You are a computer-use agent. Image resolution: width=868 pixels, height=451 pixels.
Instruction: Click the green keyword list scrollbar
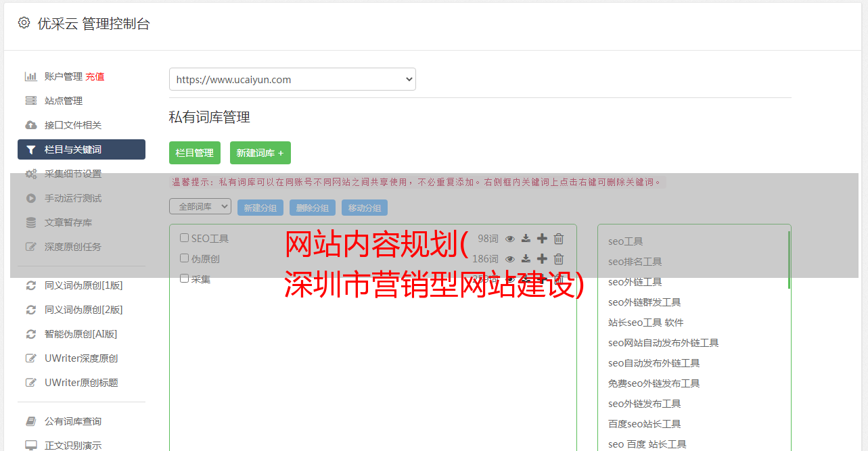pyautogui.click(x=789, y=260)
